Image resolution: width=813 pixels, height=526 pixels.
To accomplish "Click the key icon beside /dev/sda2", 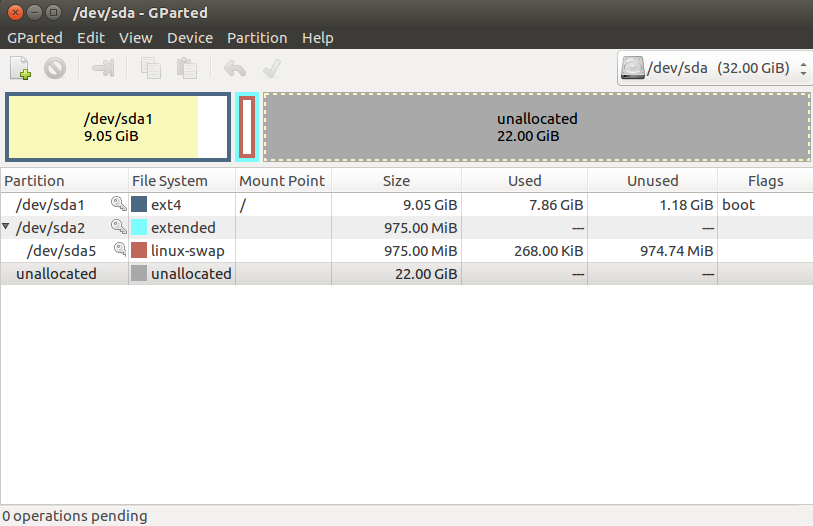I will (119, 227).
